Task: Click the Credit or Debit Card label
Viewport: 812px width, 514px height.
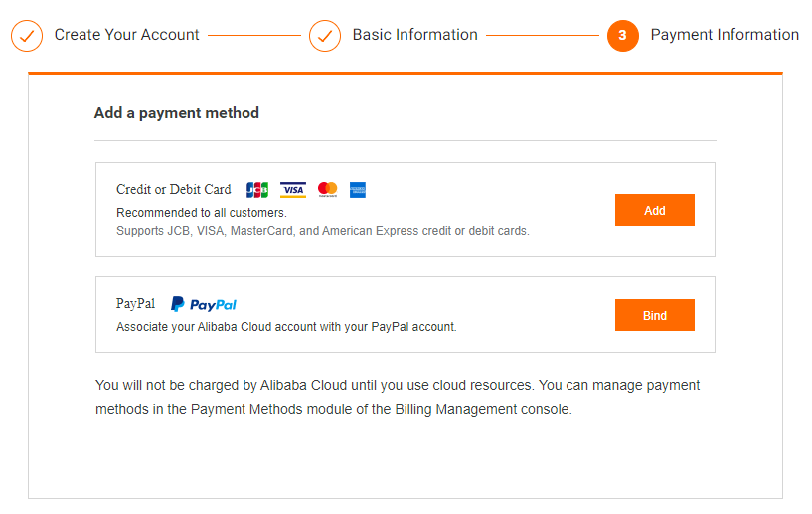Action: (173, 189)
